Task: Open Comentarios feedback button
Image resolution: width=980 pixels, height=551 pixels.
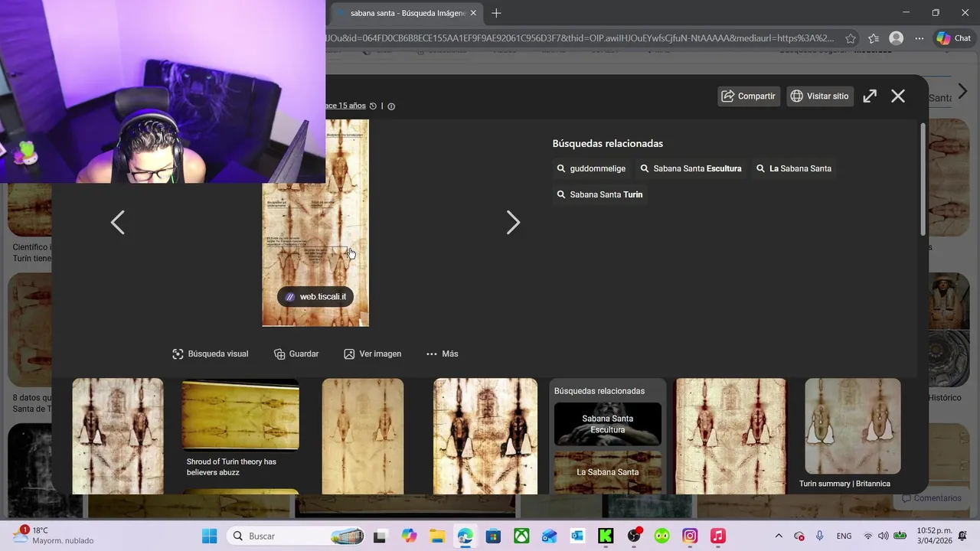Action: pyautogui.click(x=931, y=498)
